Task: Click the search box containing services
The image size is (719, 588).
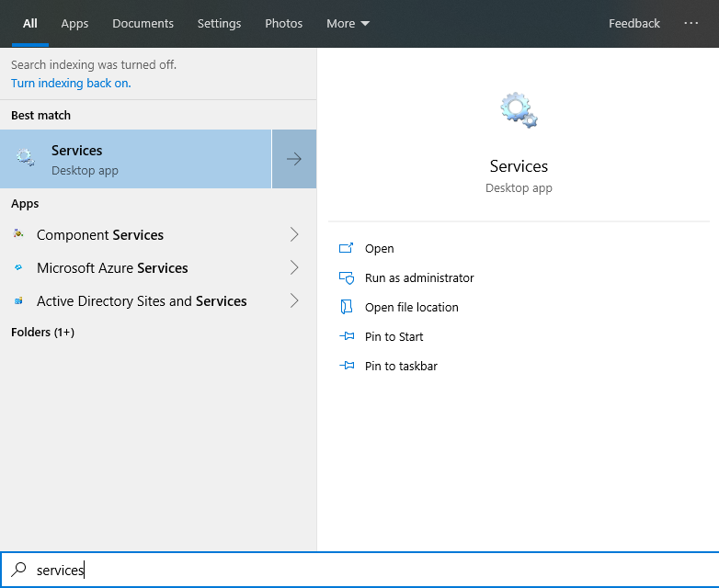Action: pos(359,570)
